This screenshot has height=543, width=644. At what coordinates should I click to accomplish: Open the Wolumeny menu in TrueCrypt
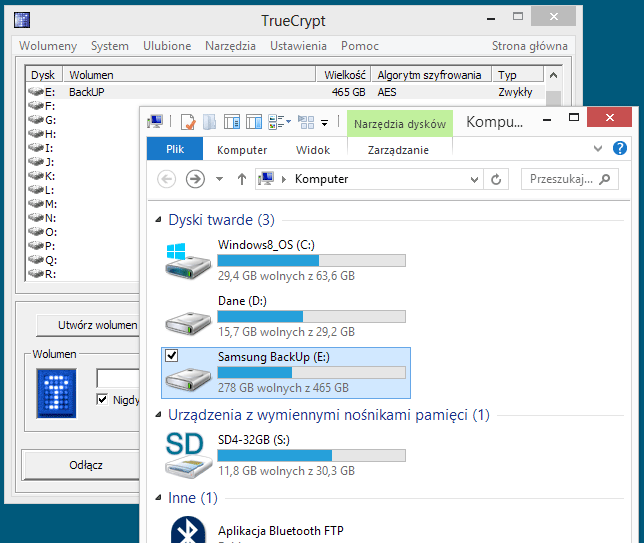tap(48, 46)
